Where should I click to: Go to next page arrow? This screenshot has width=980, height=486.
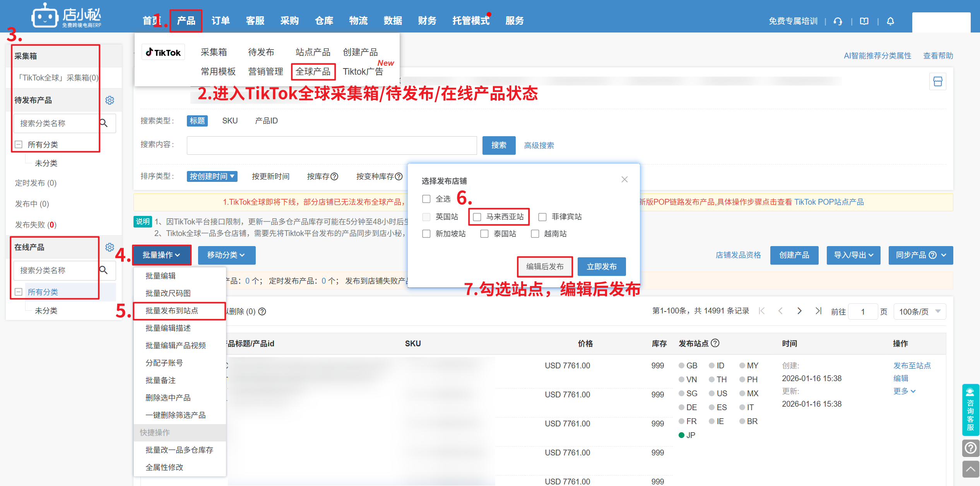(x=799, y=311)
